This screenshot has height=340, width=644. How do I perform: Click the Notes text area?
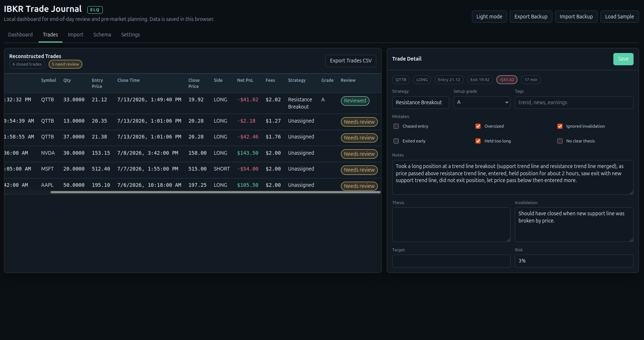pyautogui.click(x=513, y=177)
